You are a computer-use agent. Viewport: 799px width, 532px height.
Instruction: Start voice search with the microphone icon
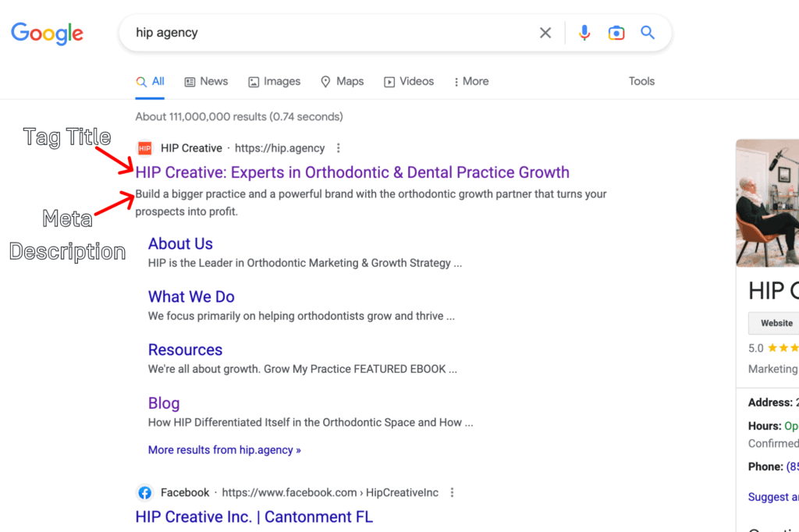(x=584, y=33)
